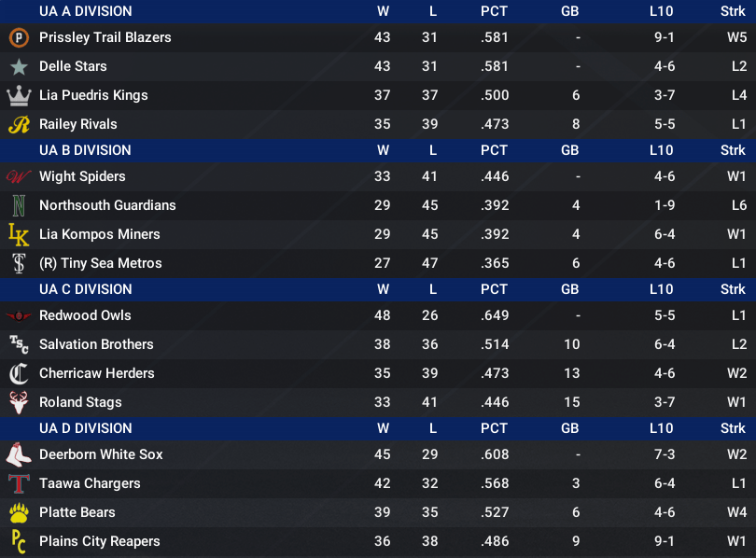The image size is (756, 558).
Task: Click the Lia Kompos Miners LK logo
Action: [19, 234]
